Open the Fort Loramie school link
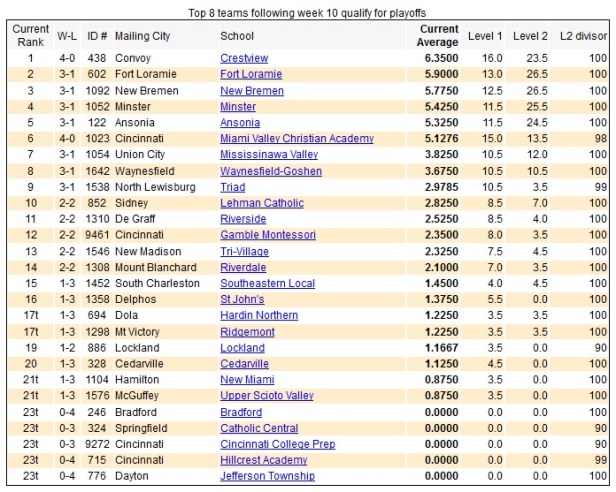 click(x=251, y=74)
